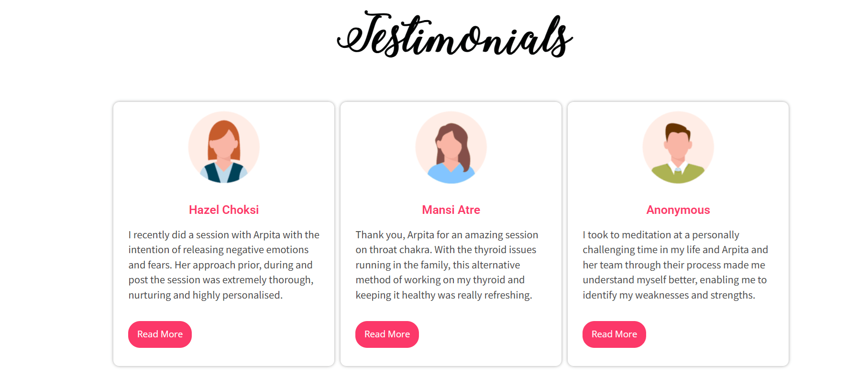Click the Testimonials script heading
Screen dimensions: 868x389
click(455, 34)
